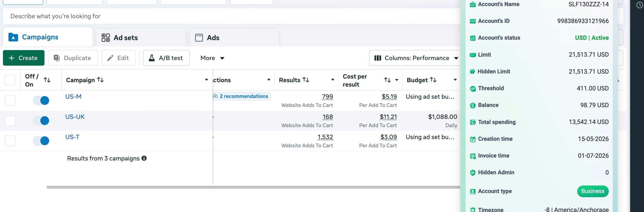The width and height of the screenshot is (644, 212).
Task: Click the green Create button
Action: tap(24, 58)
